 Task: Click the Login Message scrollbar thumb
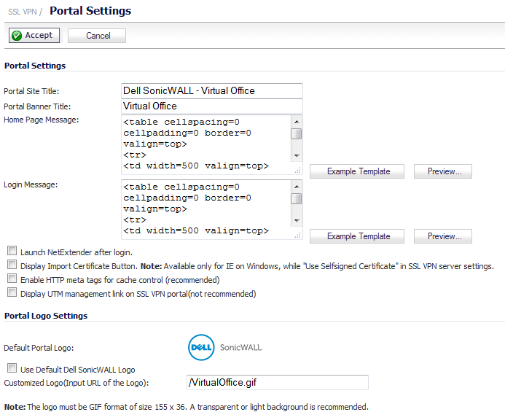point(297,198)
